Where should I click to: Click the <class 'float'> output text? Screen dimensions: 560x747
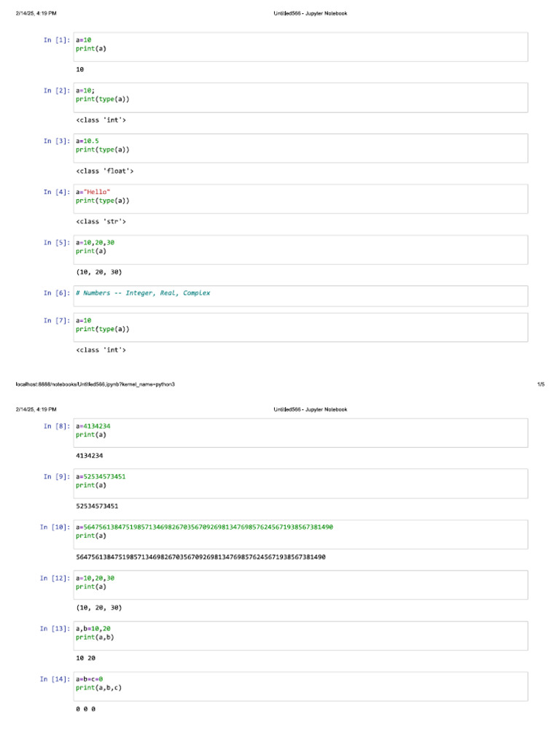pyautogui.click(x=104, y=171)
